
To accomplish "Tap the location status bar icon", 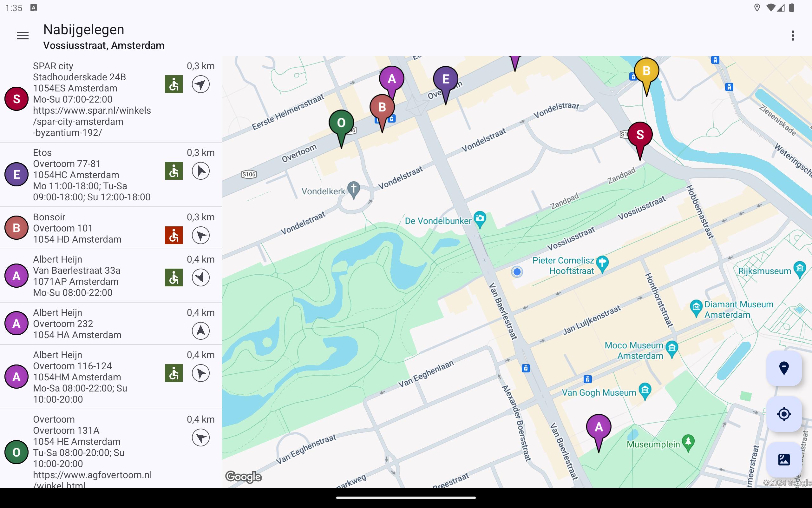I will 757,8.
